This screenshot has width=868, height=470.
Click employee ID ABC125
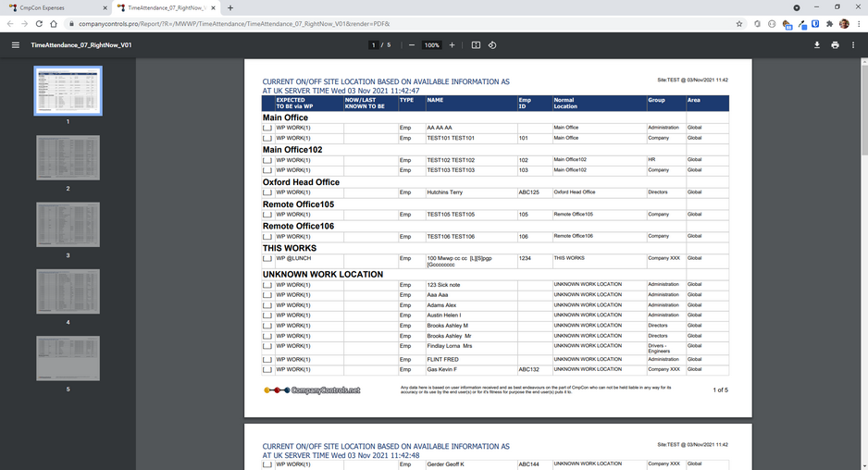[x=528, y=192]
